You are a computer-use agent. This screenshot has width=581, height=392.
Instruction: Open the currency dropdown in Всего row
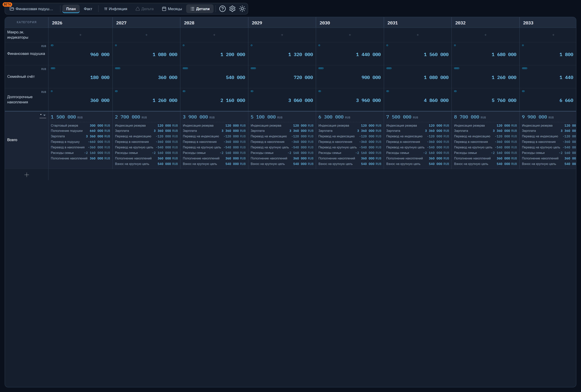pyautogui.click(x=43, y=115)
